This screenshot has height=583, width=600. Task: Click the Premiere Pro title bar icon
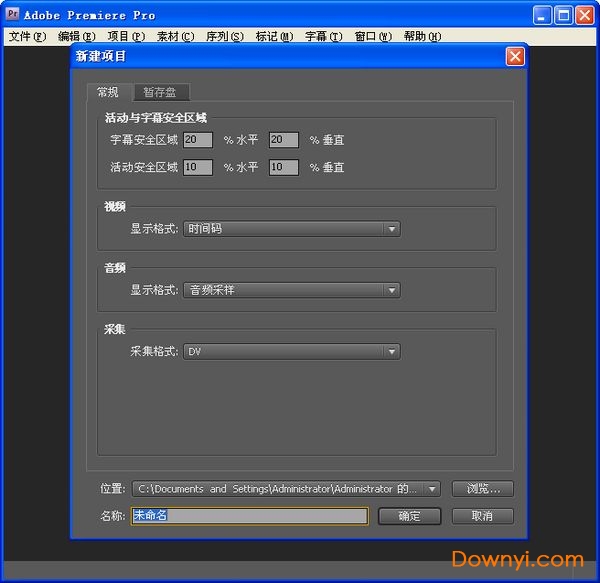tap(12, 15)
